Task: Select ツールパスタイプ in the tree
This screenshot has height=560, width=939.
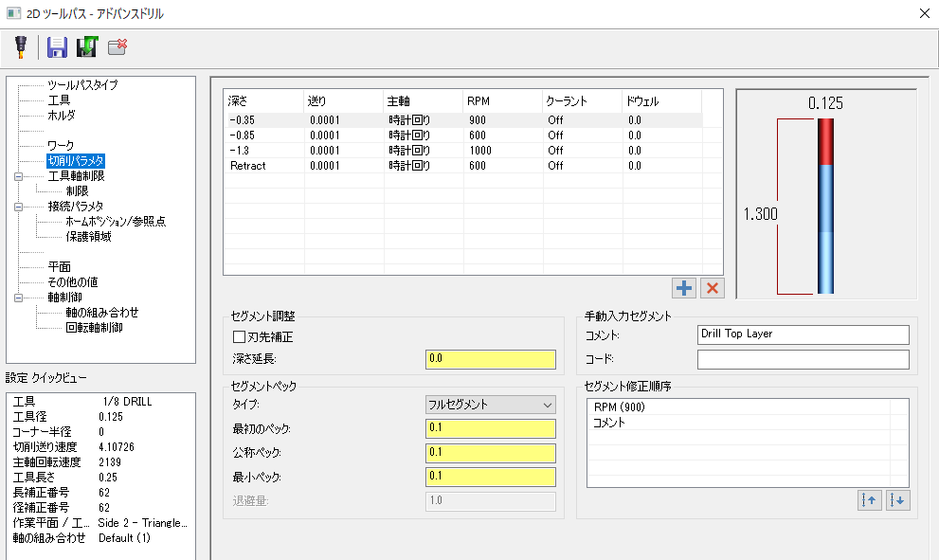Action: coord(82,85)
